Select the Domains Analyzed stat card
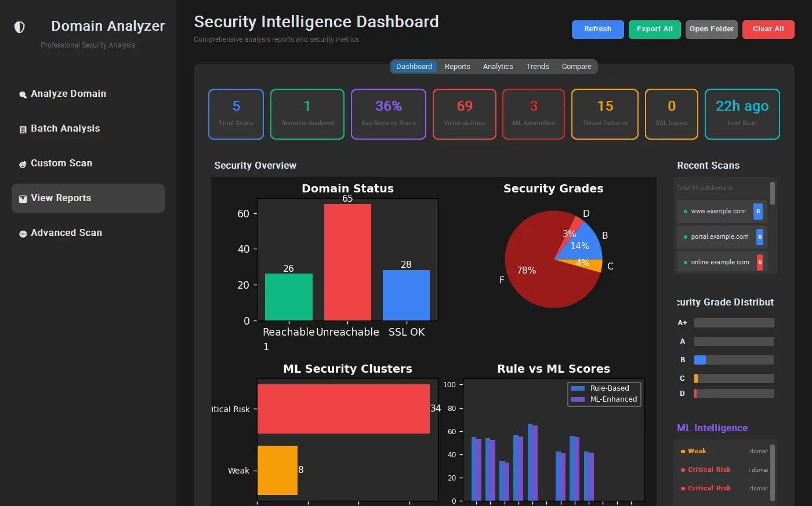The height and width of the screenshot is (506, 812). (x=307, y=114)
